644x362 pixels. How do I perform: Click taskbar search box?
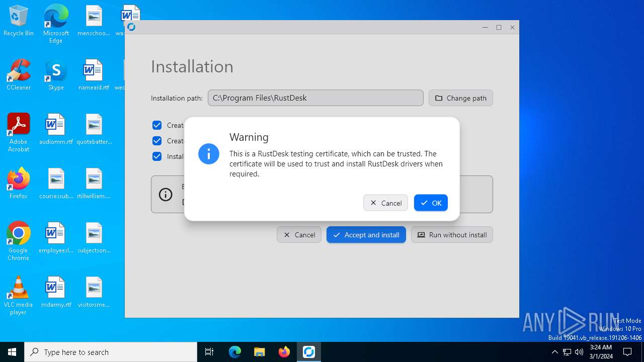pyautogui.click(x=111, y=352)
